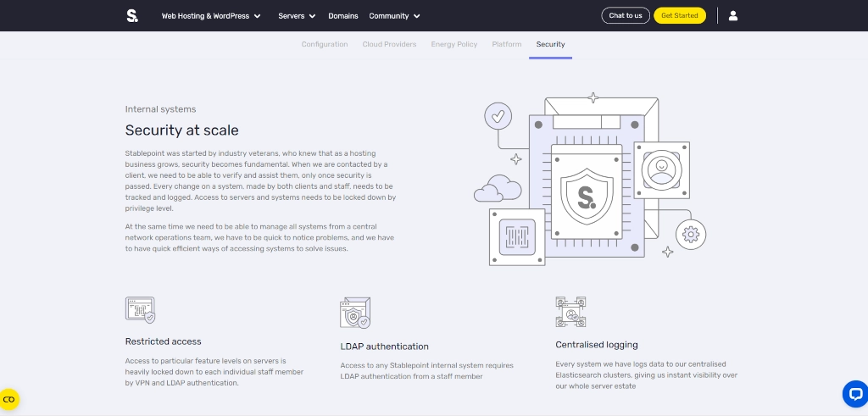The width and height of the screenshot is (868, 416).
Task: Click the yellow cookie settings icon
Action: click(8, 399)
